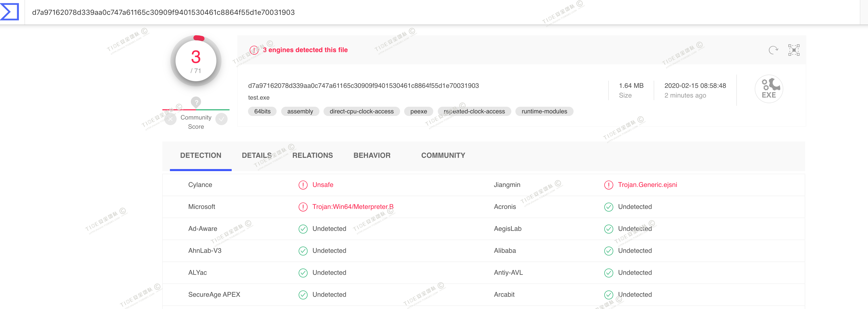Image resolution: width=868 pixels, height=309 pixels.
Task: Click the direct-cpu-clock-access tag
Action: tap(361, 111)
